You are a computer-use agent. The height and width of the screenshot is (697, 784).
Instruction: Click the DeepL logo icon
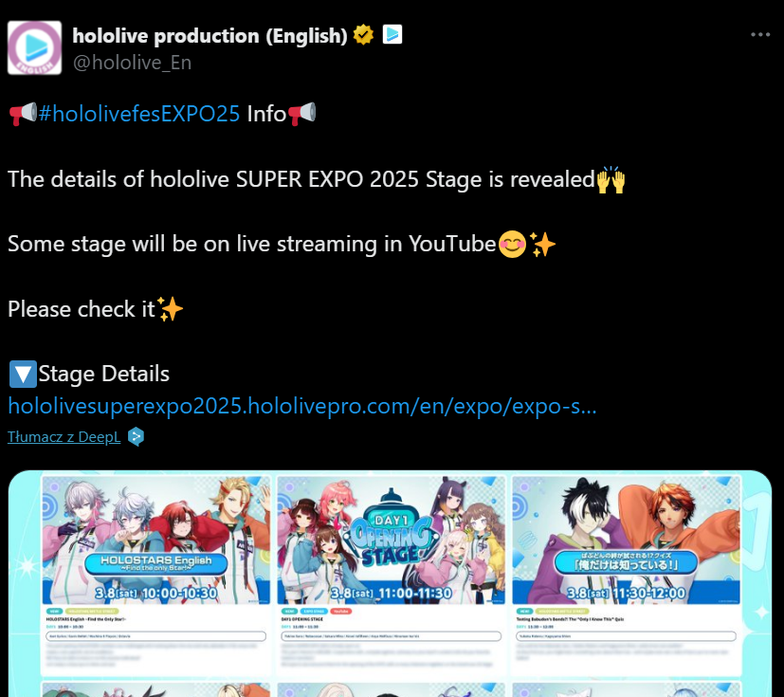click(x=136, y=436)
